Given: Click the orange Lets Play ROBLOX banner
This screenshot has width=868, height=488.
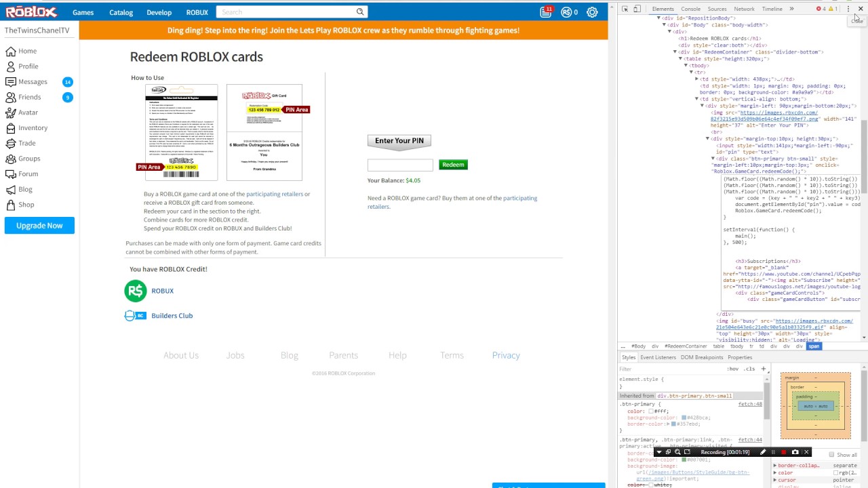Looking at the screenshot, I should tap(343, 30).
